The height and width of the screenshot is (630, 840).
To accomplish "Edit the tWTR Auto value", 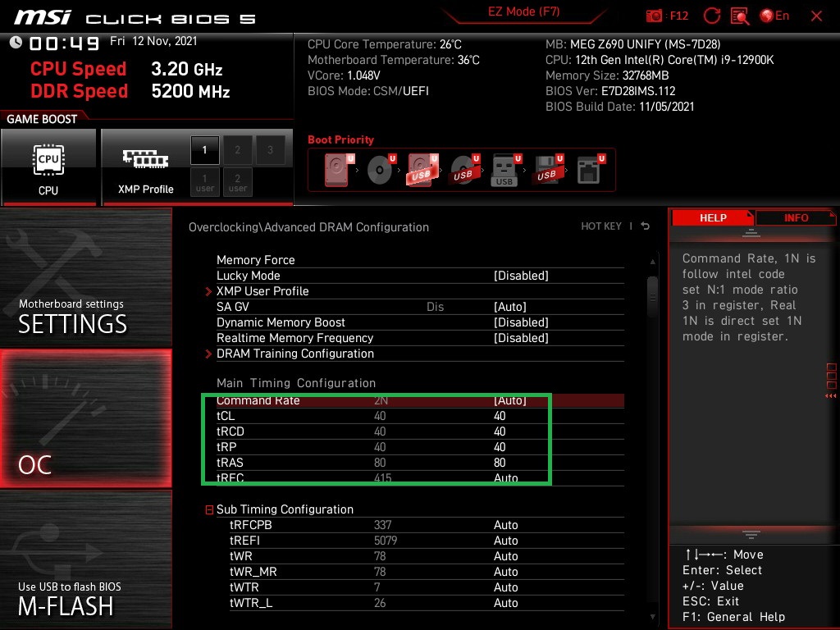I will click(x=505, y=587).
